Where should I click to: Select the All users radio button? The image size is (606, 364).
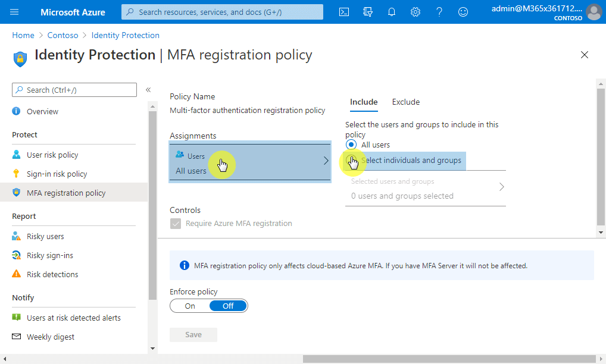click(x=351, y=145)
